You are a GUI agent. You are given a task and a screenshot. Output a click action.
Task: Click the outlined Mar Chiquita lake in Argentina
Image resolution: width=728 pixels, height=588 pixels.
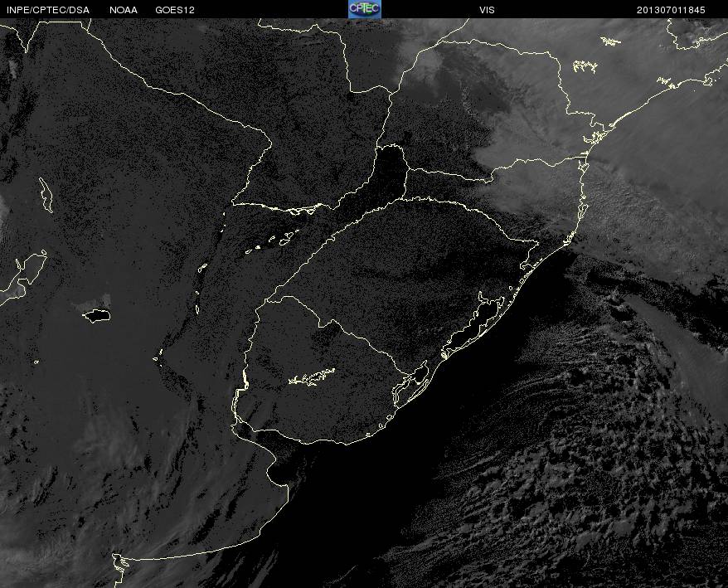96,316
